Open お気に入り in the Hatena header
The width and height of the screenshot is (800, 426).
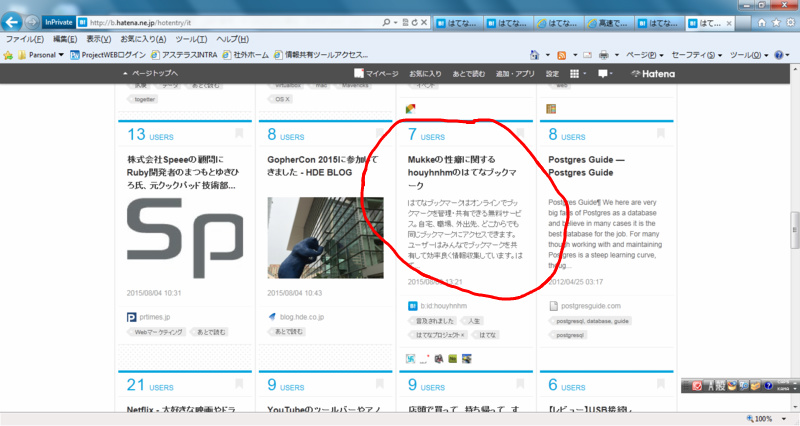tap(425, 73)
